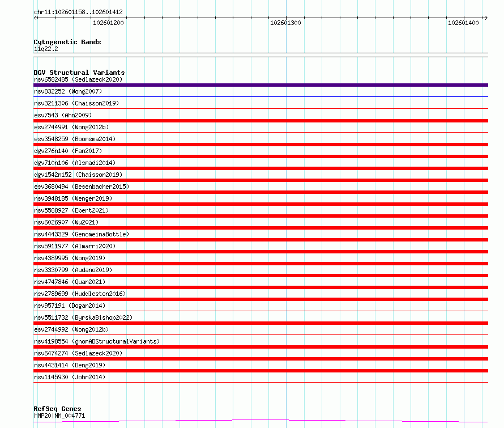Open variant nsv957191 (Dogan2014)

pos(70,306)
